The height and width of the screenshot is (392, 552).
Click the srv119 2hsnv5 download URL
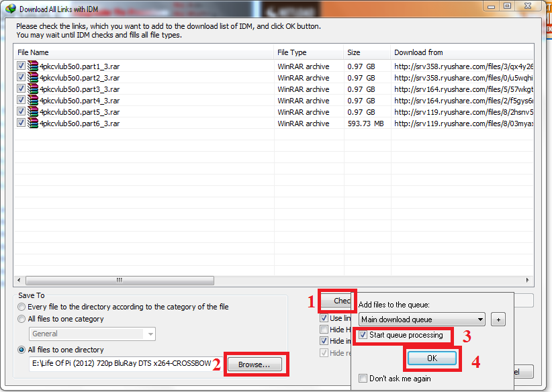pyautogui.click(x=463, y=112)
